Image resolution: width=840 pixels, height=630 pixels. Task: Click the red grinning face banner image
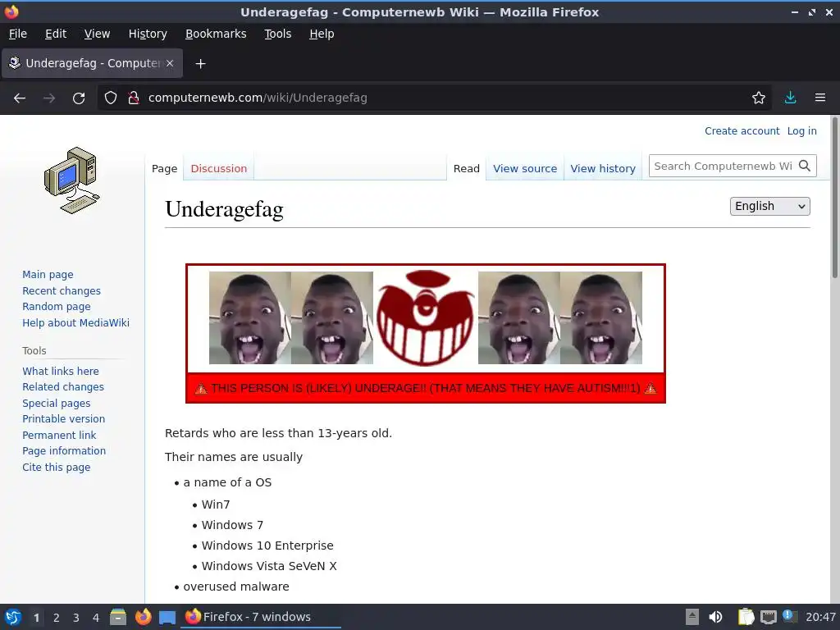pyautogui.click(x=426, y=317)
